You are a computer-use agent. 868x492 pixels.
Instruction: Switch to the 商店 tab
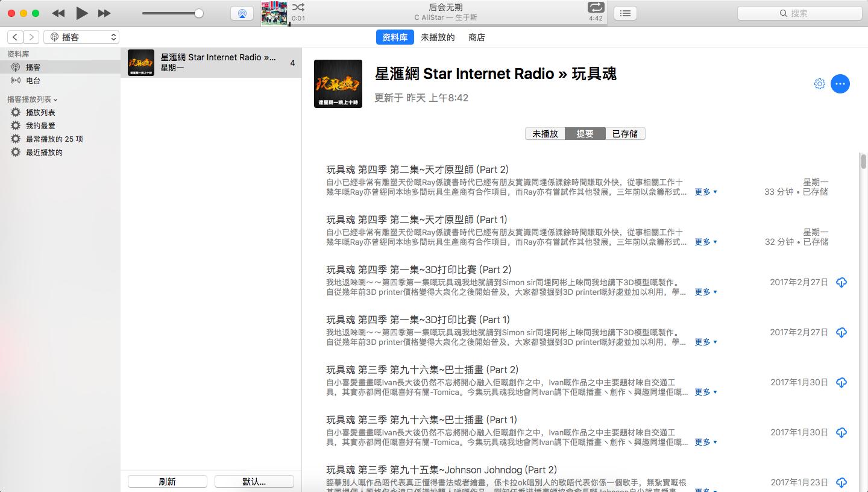(x=476, y=37)
